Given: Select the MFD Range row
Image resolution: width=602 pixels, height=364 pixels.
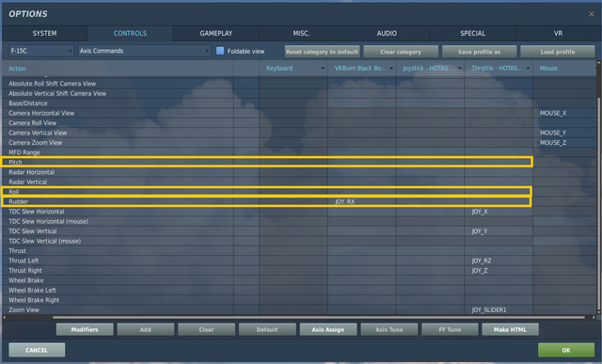Looking at the screenshot, I should point(299,152).
